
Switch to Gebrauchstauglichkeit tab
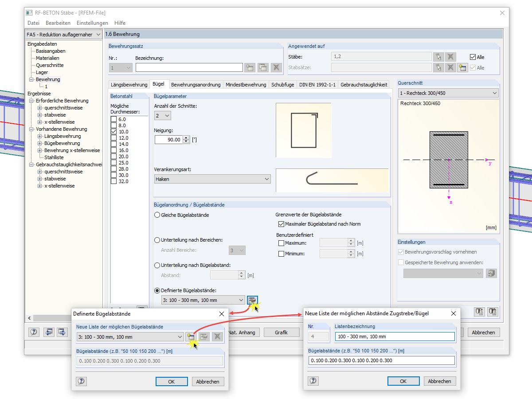tap(364, 85)
